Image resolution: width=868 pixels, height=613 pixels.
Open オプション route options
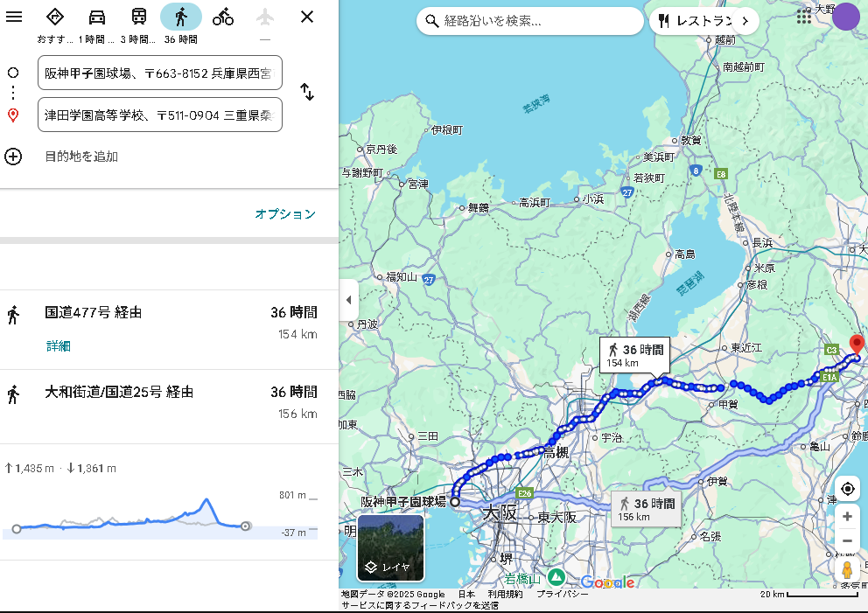pos(285,214)
